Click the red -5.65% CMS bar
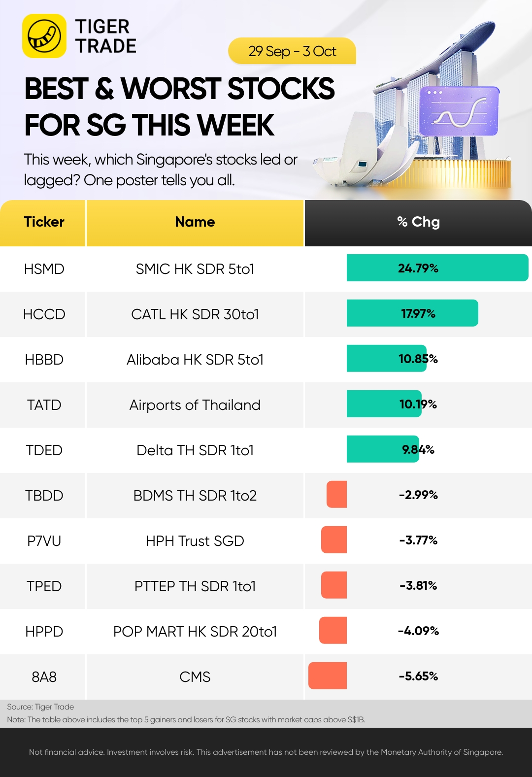Image resolution: width=532 pixels, height=777 pixels. coord(328,676)
